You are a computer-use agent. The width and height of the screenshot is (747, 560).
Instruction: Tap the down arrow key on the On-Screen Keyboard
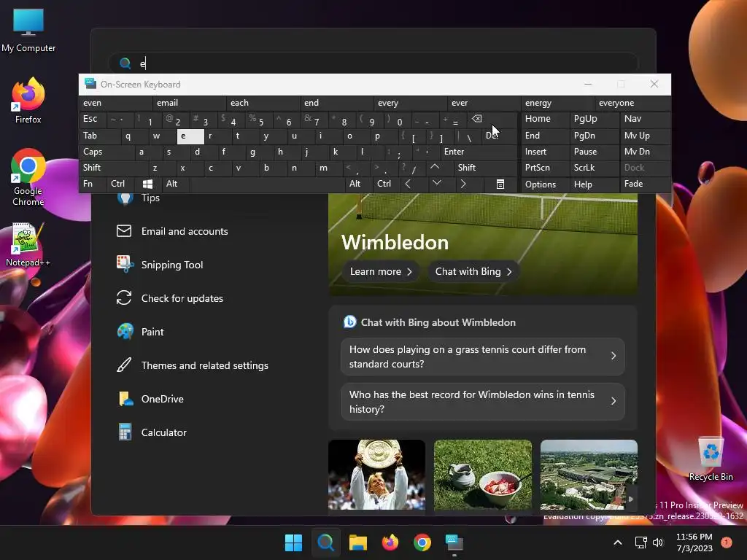436,183
